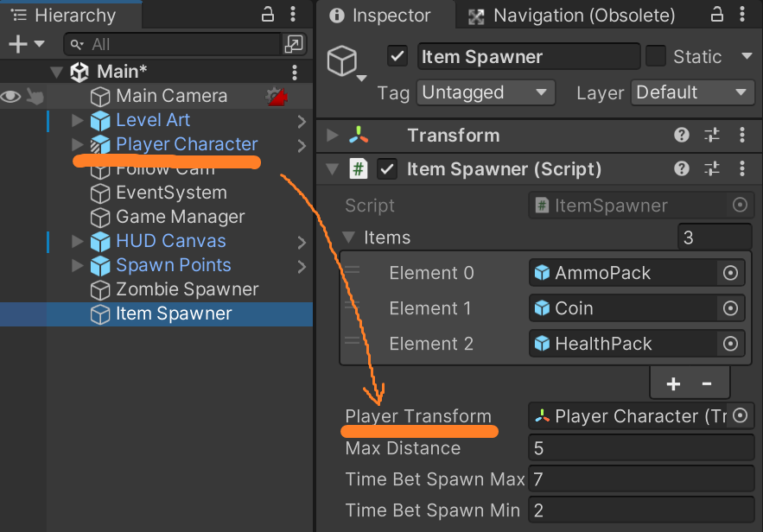763x532 pixels.
Task: Open the Level Art prefab via chevron
Action: pyautogui.click(x=302, y=121)
